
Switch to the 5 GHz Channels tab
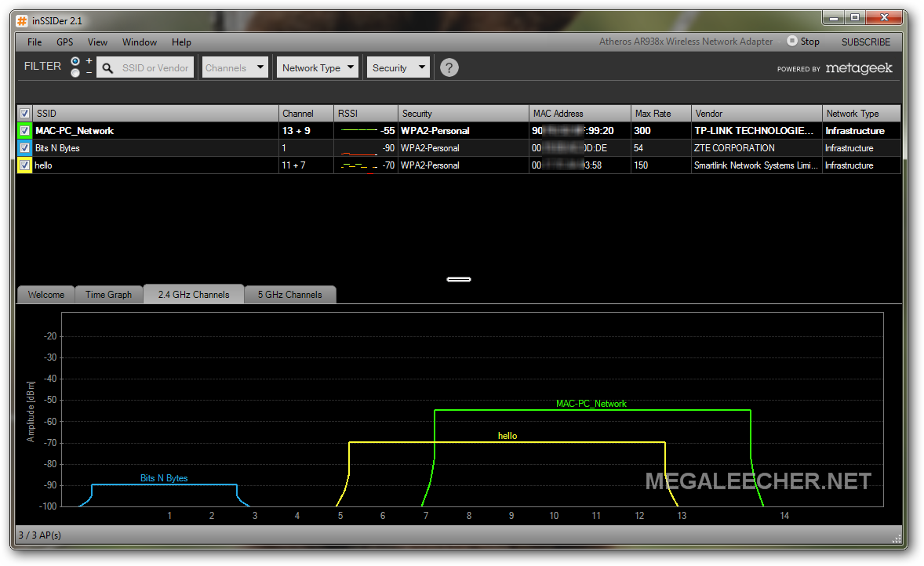coord(290,295)
